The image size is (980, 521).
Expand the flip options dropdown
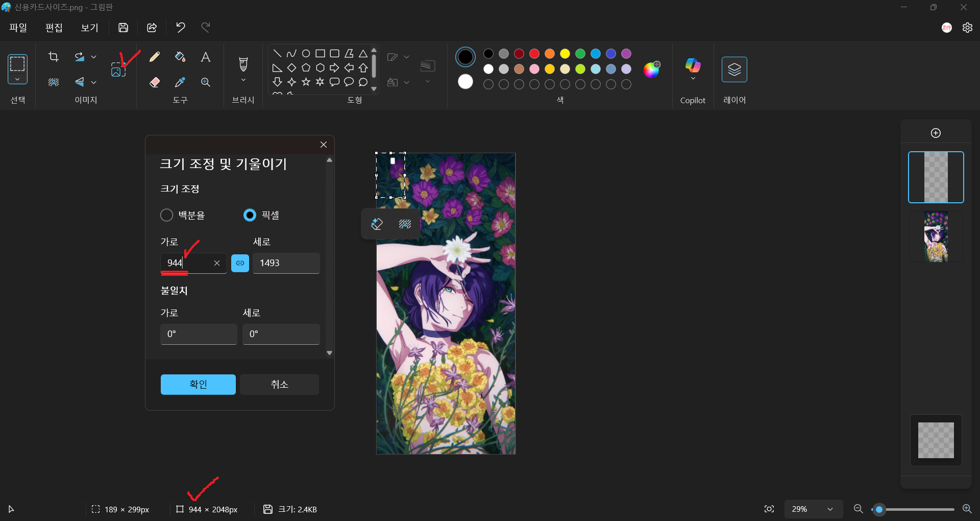(93, 82)
